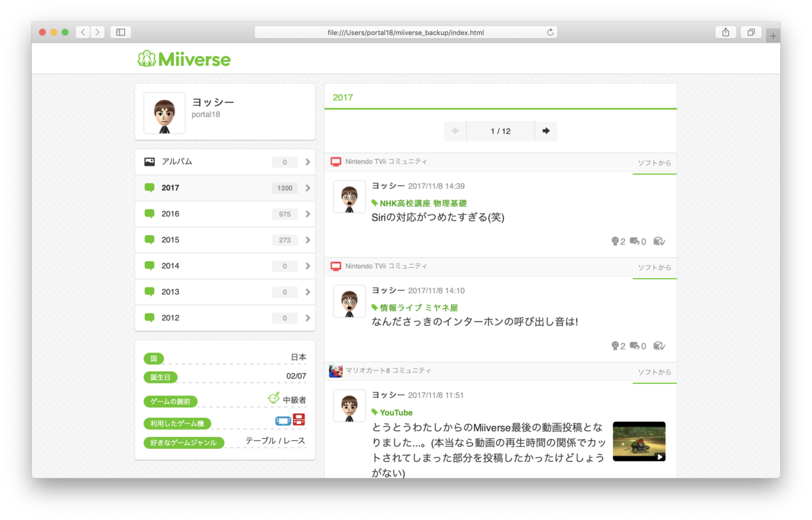Select the 2017 posts entry
Image resolution: width=812 pixels, height=520 pixels.
(x=225, y=188)
